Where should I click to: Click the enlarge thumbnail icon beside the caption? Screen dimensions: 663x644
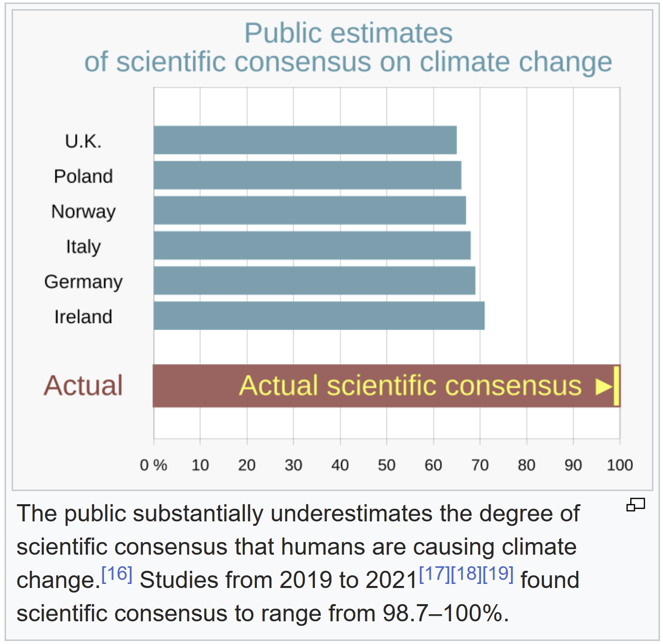click(635, 504)
